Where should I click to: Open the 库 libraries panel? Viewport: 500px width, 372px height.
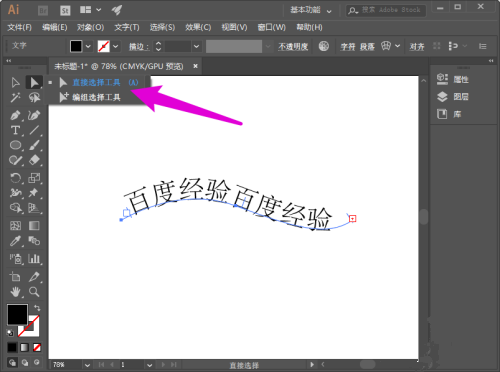point(449,114)
